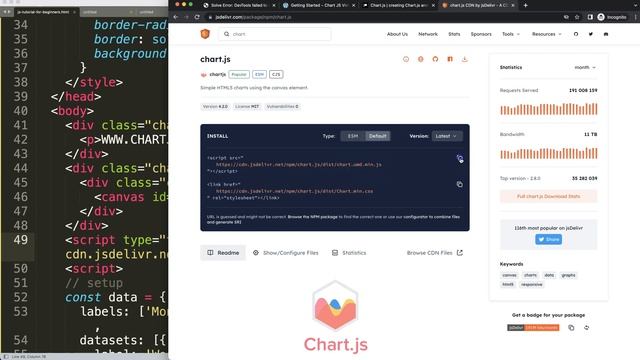Click the html5 keyword tag
Screen dimensions: 640x360
508,284
